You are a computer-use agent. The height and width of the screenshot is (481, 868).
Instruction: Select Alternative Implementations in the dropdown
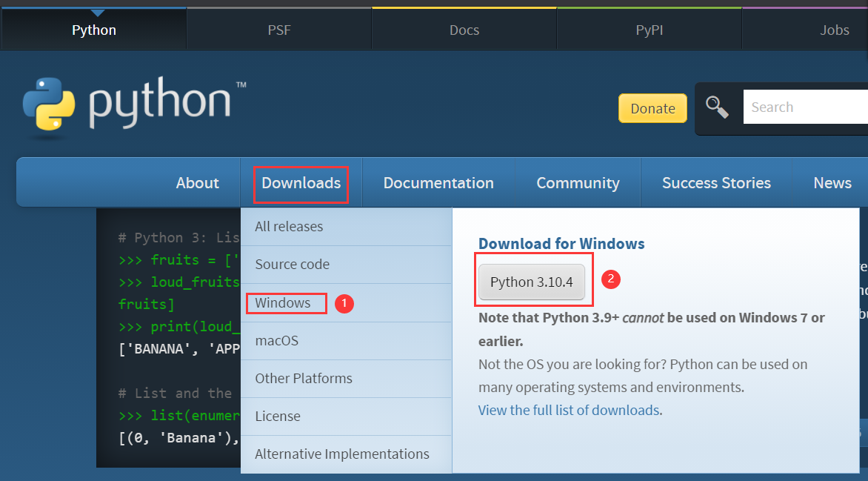(347, 454)
